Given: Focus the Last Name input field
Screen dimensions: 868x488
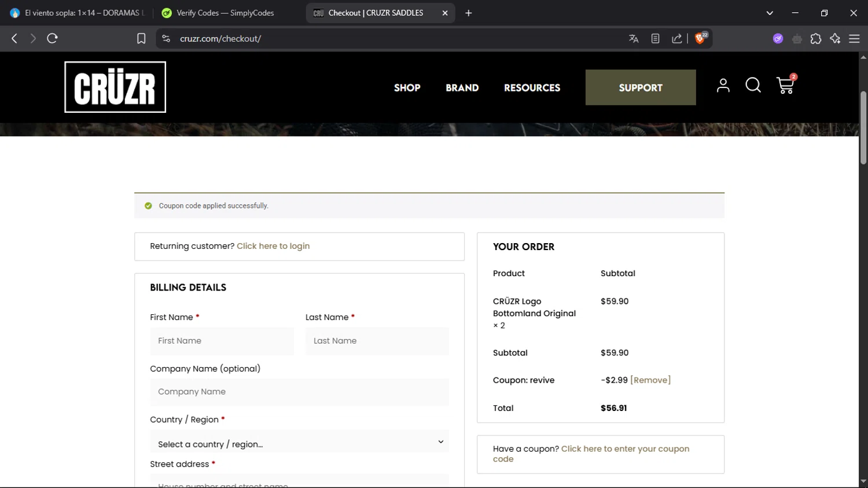Looking at the screenshot, I should coord(377,341).
